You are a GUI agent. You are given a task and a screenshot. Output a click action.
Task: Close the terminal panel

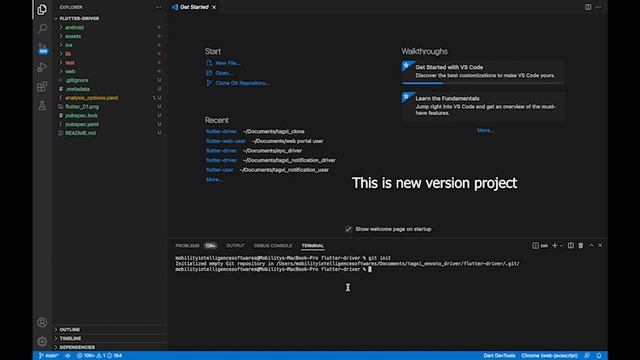coord(600,245)
